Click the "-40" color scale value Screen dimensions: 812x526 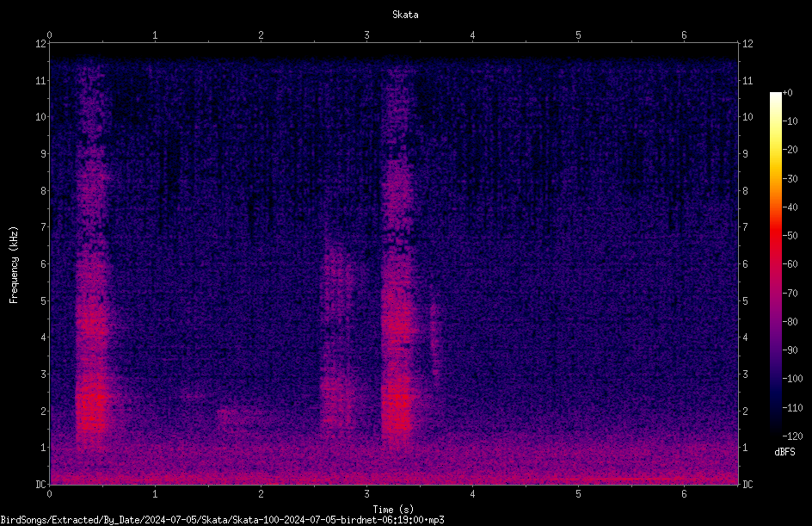coord(790,207)
